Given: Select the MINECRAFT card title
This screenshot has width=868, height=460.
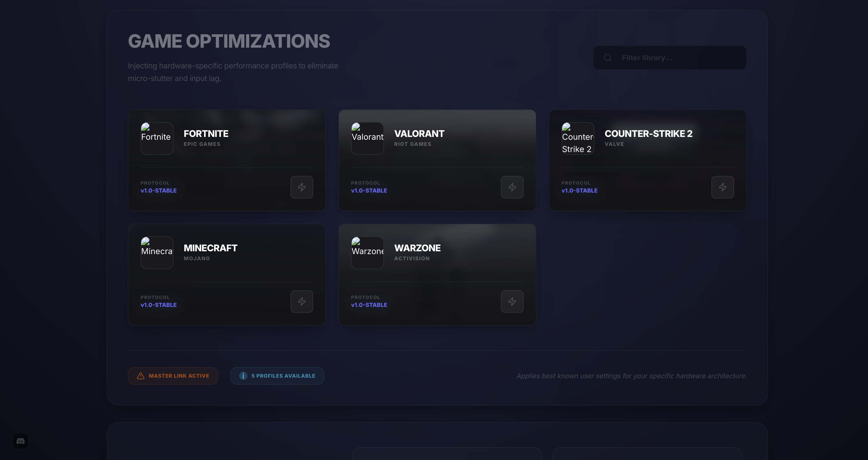Looking at the screenshot, I should pos(210,248).
